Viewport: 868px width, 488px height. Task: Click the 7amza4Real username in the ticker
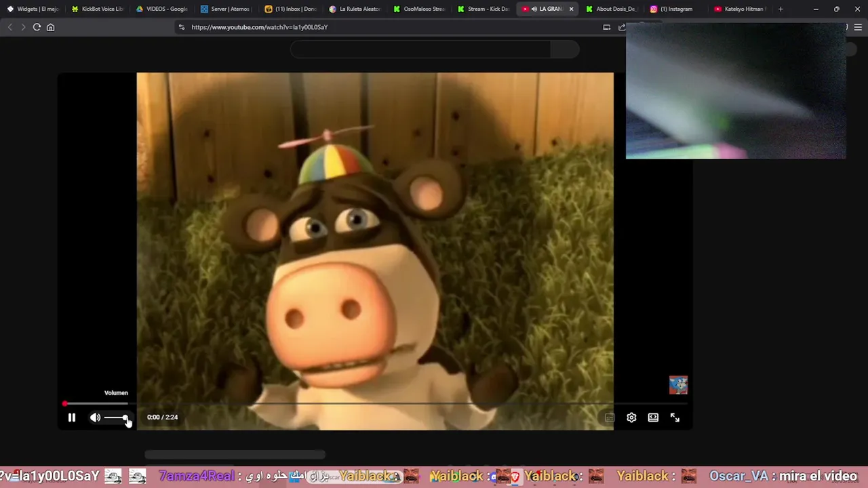click(197, 476)
